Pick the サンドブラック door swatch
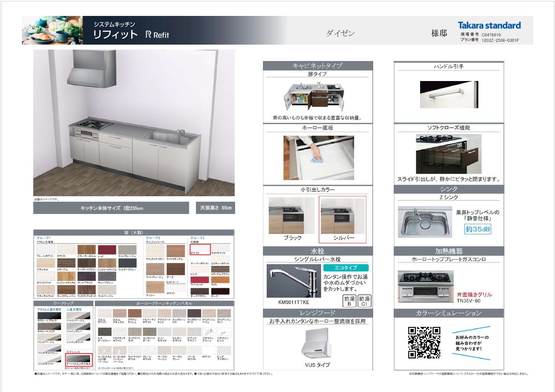The height and width of the screenshot is (392, 555). (86, 276)
